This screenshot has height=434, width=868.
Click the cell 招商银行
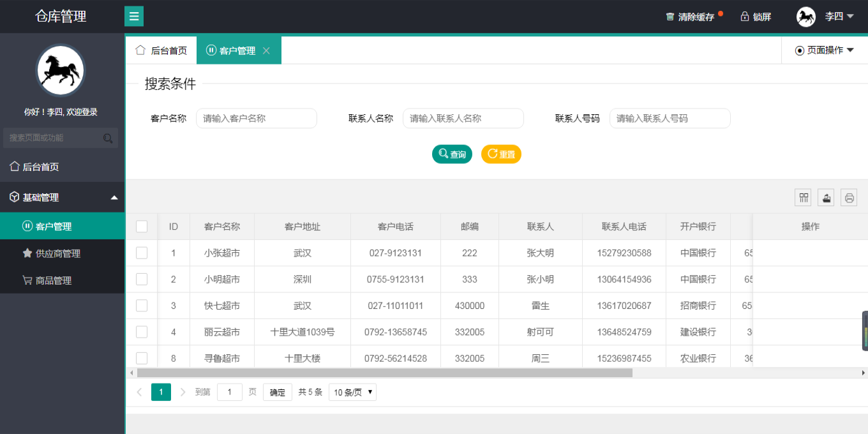point(698,306)
